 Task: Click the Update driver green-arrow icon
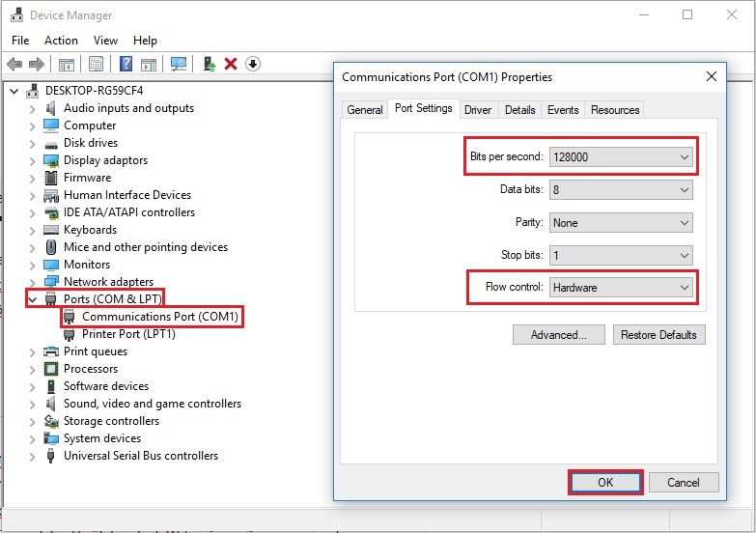click(210, 64)
